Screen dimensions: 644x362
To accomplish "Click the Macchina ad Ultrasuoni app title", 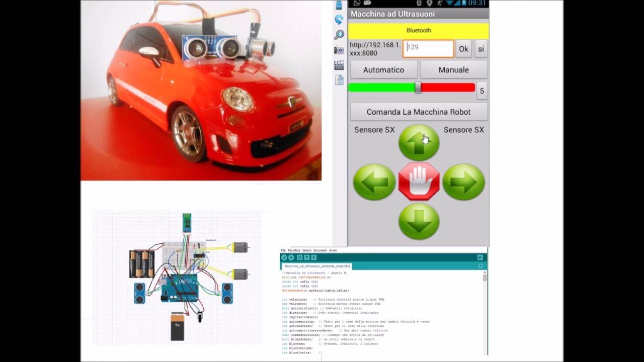I will [x=392, y=14].
